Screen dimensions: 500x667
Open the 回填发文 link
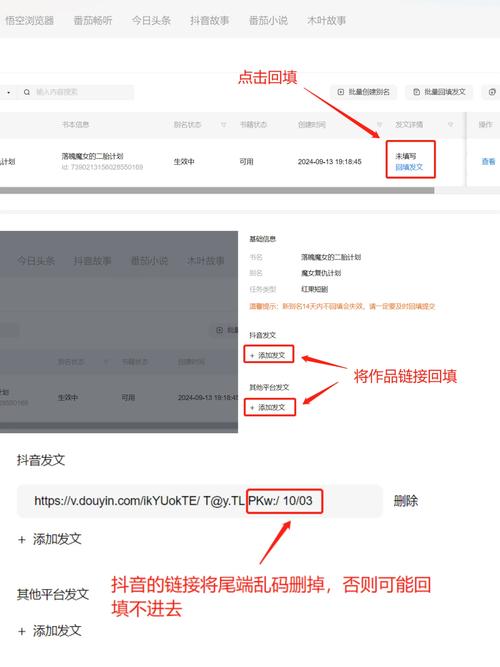pos(409,167)
